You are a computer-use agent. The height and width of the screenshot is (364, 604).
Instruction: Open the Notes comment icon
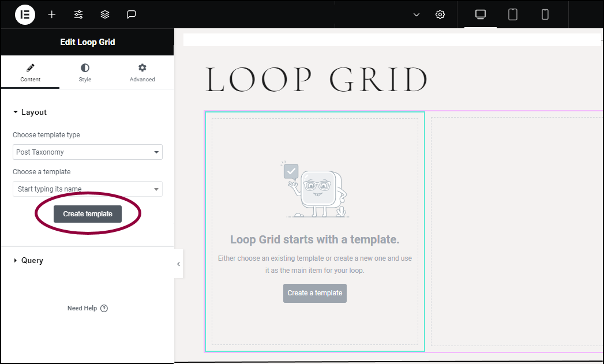point(132,14)
